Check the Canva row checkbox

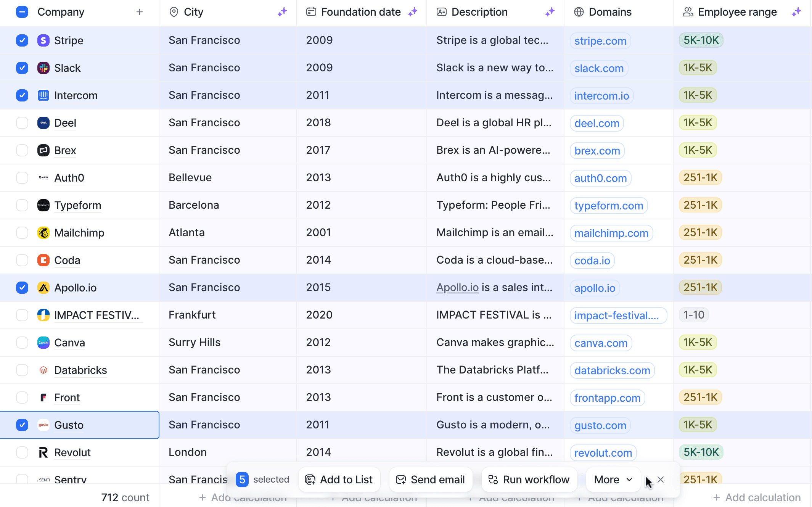coord(22,343)
